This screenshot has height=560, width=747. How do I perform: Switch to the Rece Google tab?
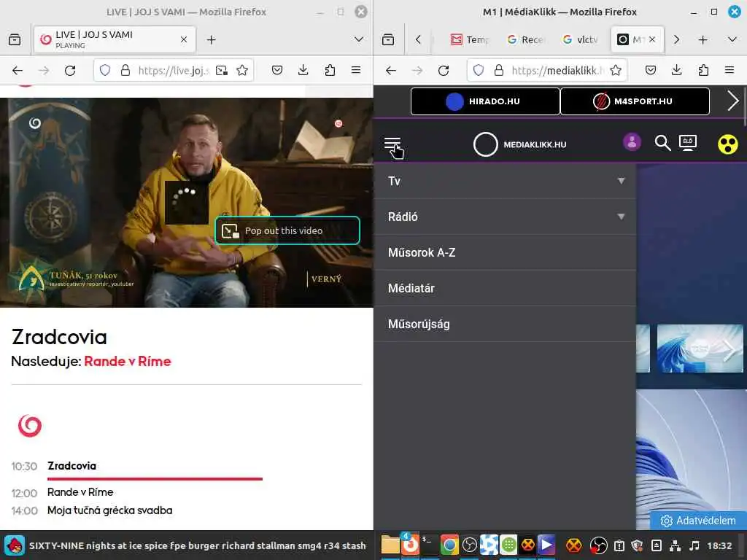[526, 39]
